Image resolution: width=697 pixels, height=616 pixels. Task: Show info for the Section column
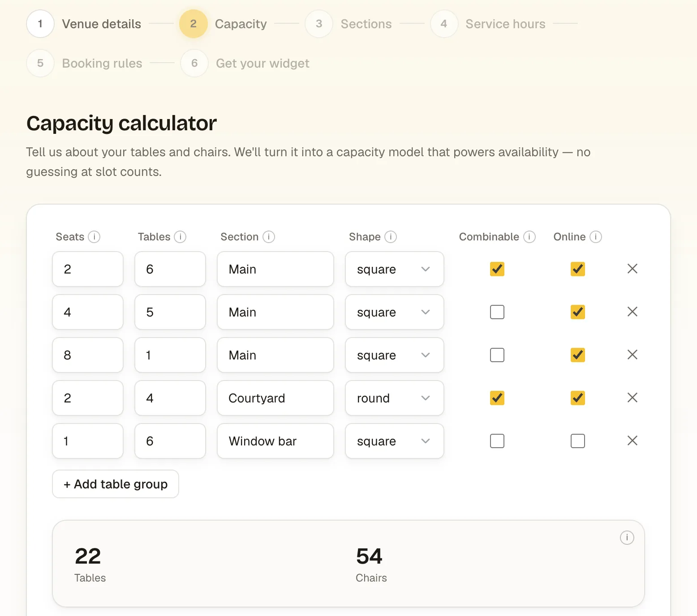269,237
